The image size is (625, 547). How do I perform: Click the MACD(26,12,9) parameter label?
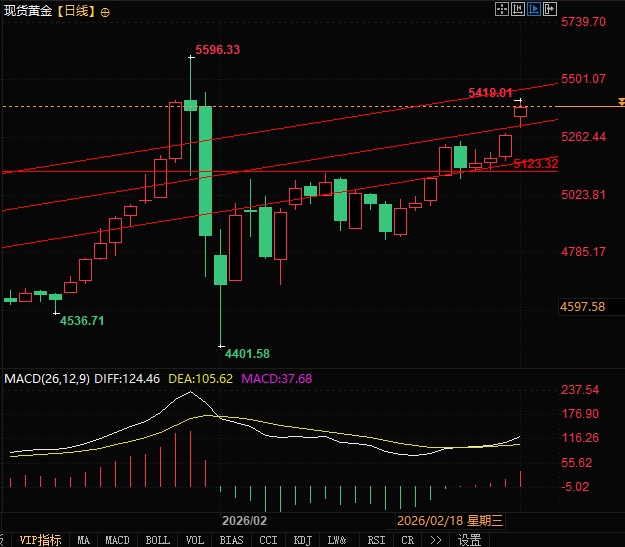click(x=47, y=378)
